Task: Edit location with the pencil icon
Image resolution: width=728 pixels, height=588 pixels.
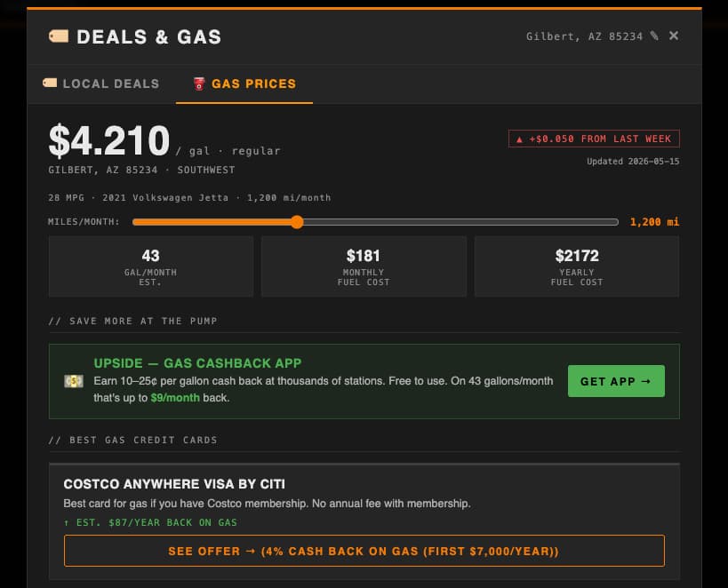Action: click(x=654, y=36)
